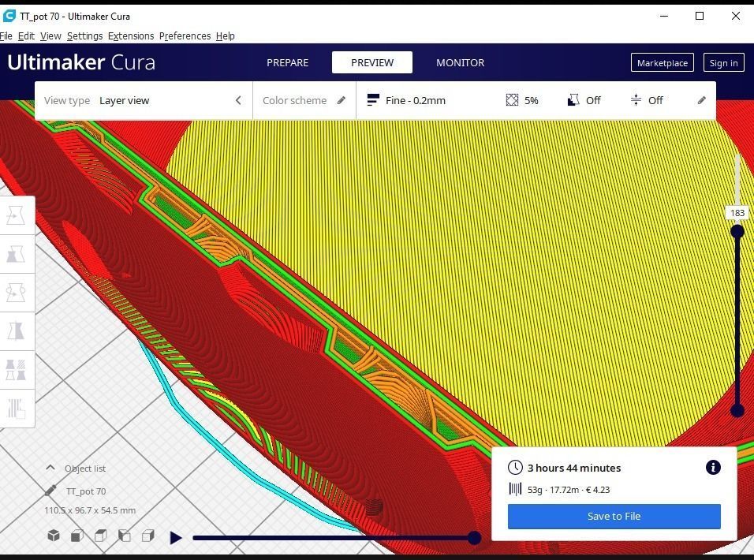Click the layer number 183 field
Image resolution: width=754 pixels, height=560 pixels.
pyautogui.click(x=737, y=213)
